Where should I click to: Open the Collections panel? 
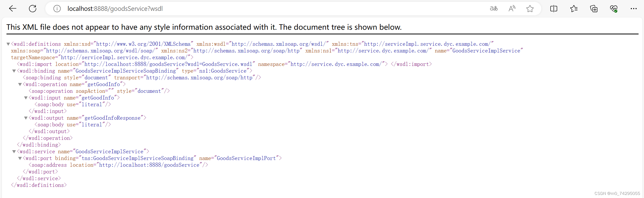(x=594, y=9)
